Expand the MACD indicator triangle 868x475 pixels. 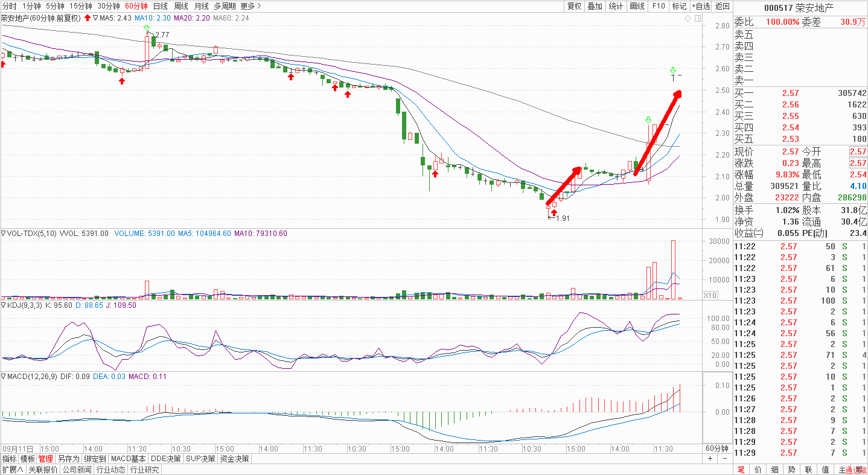click(x=3, y=377)
